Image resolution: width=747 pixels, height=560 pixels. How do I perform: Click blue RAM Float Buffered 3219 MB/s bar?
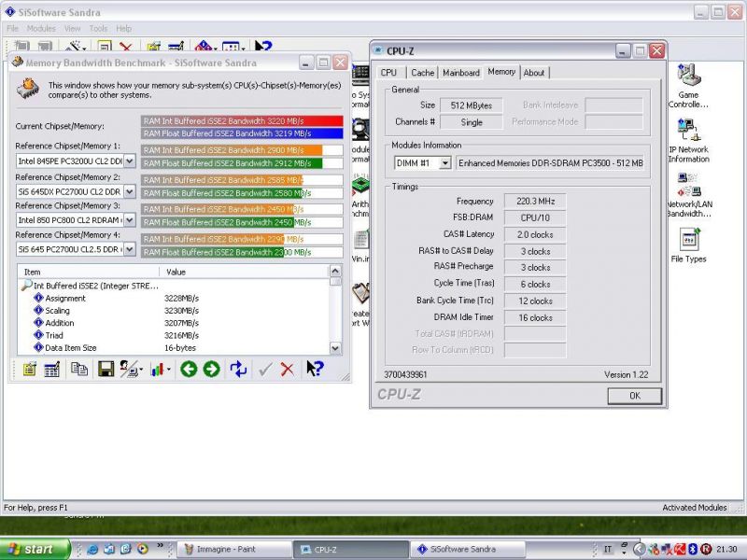click(242, 133)
